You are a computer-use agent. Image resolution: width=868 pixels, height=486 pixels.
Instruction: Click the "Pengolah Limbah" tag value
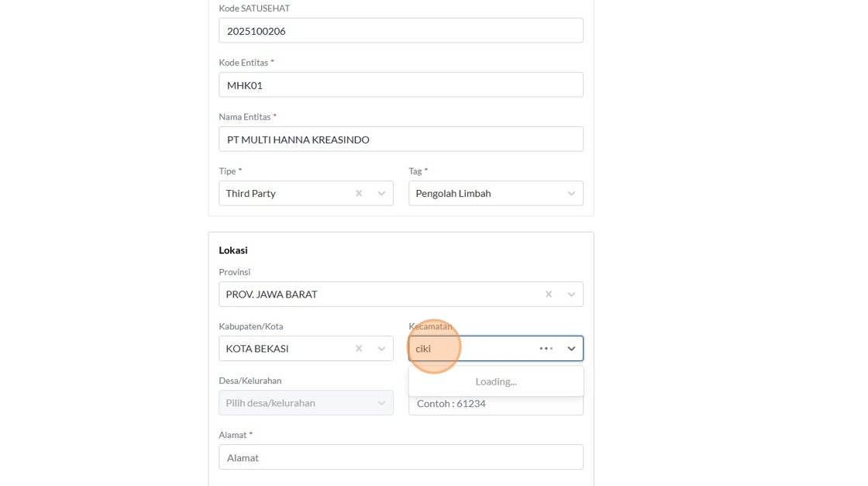click(x=453, y=193)
